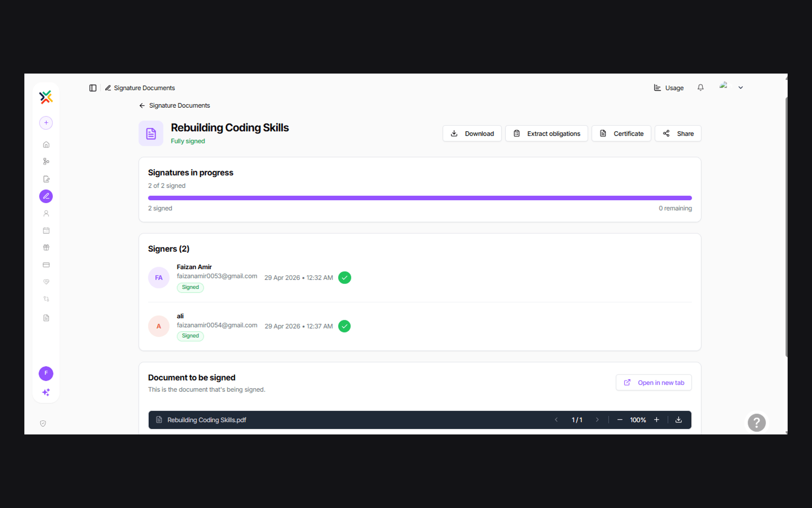The image size is (812, 508).
Task: Click the 'Rebuilding Coding Skills' title
Action: click(230, 128)
